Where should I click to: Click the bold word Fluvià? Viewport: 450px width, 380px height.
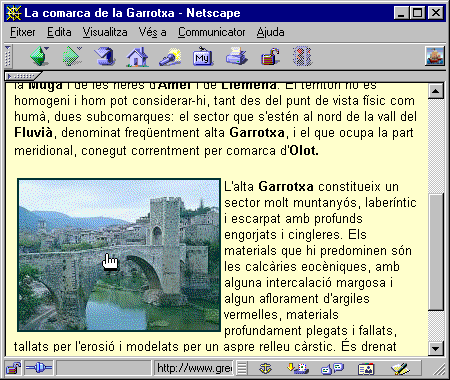(33, 133)
